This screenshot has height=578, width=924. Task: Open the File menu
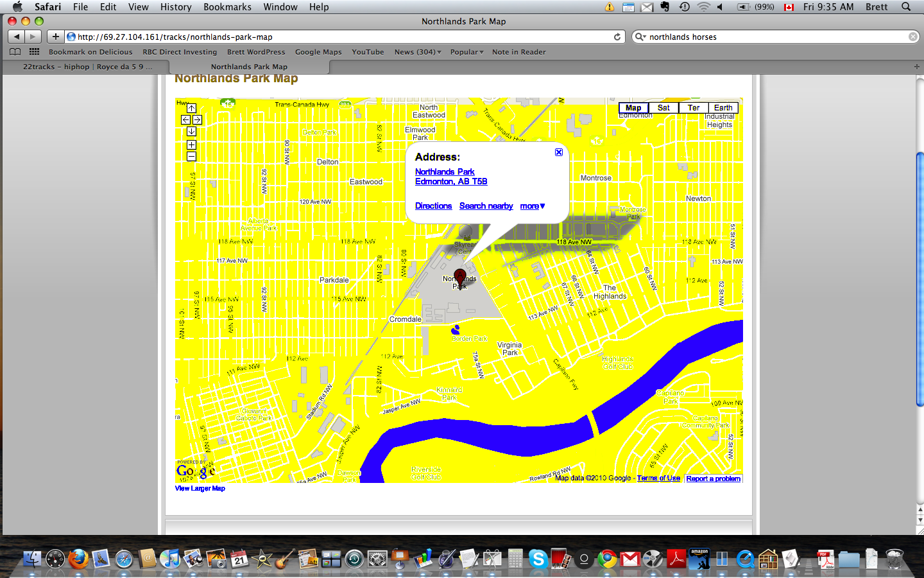(x=80, y=7)
